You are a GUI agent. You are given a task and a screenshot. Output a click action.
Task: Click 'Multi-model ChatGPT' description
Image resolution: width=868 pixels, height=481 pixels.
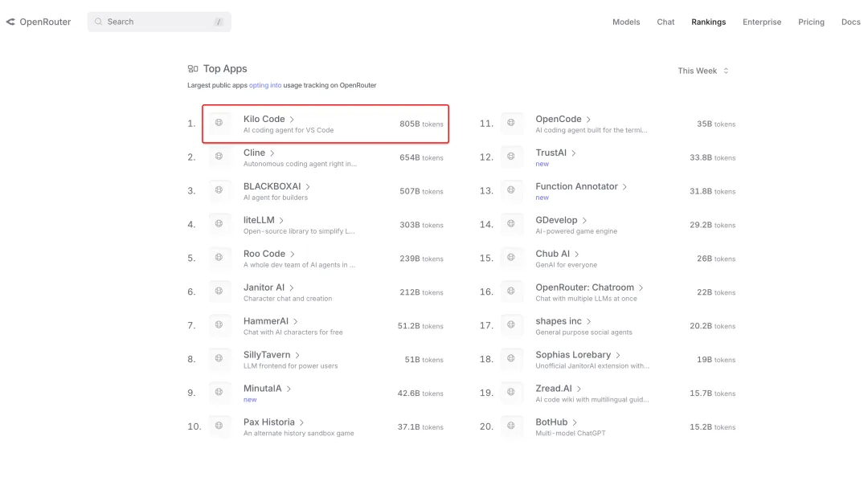click(570, 434)
